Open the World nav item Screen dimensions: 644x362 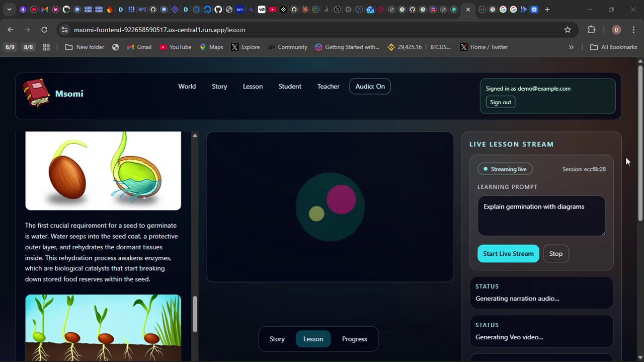point(187,87)
